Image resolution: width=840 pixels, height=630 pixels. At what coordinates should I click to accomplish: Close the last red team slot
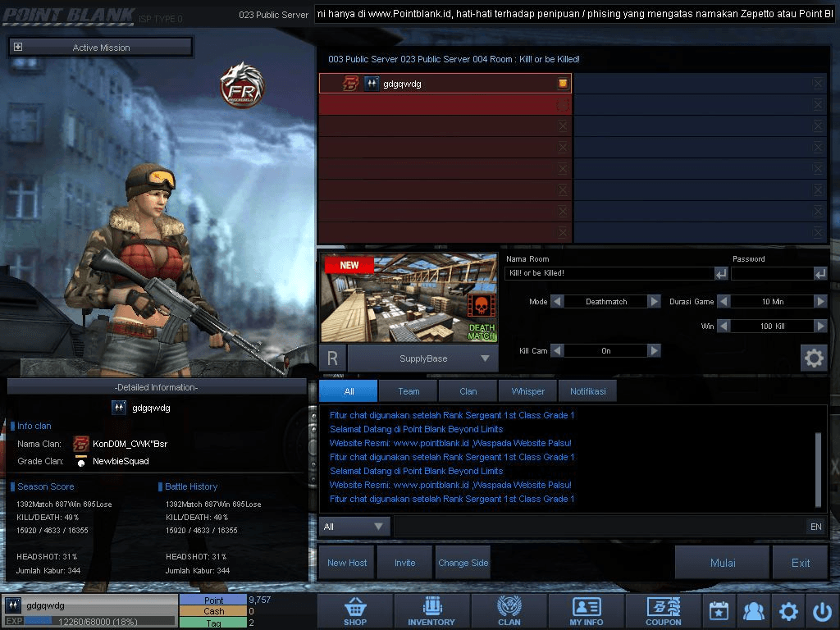point(563,232)
